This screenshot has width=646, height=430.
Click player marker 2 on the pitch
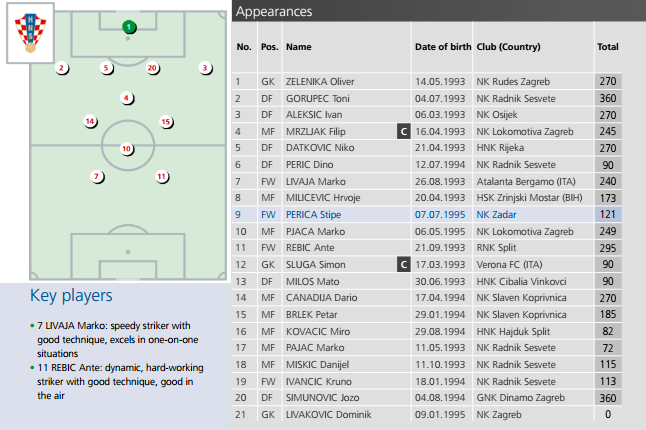(62, 68)
